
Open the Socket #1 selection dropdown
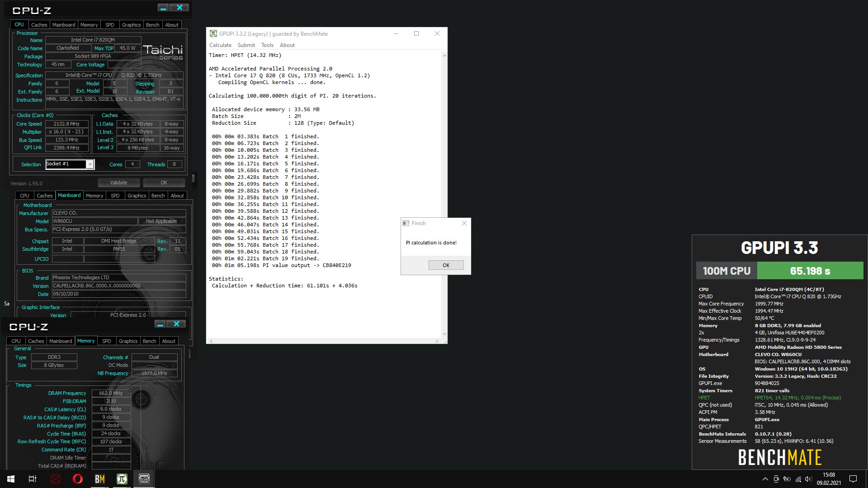(x=90, y=164)
